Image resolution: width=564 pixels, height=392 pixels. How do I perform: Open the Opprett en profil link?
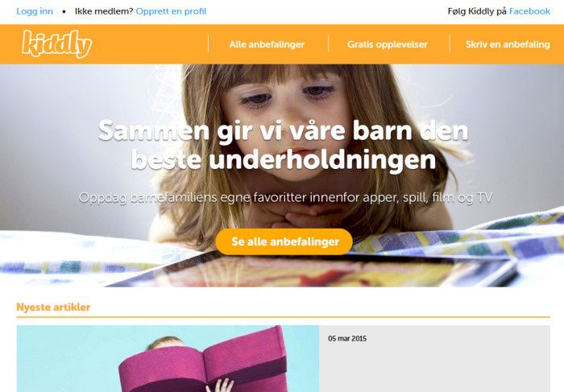[171, 11]
